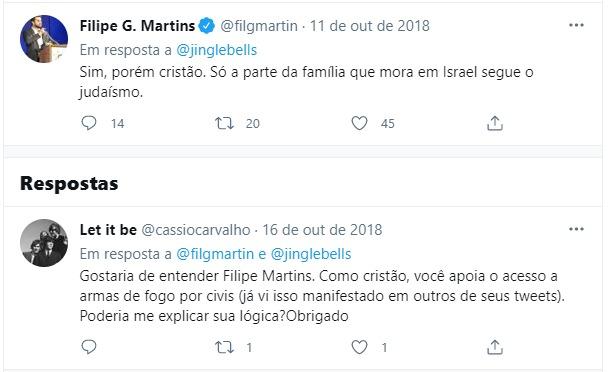Retweet Filipe G. Martins' tweet
The image size is (608, 372).
click(x=225, y=123)
